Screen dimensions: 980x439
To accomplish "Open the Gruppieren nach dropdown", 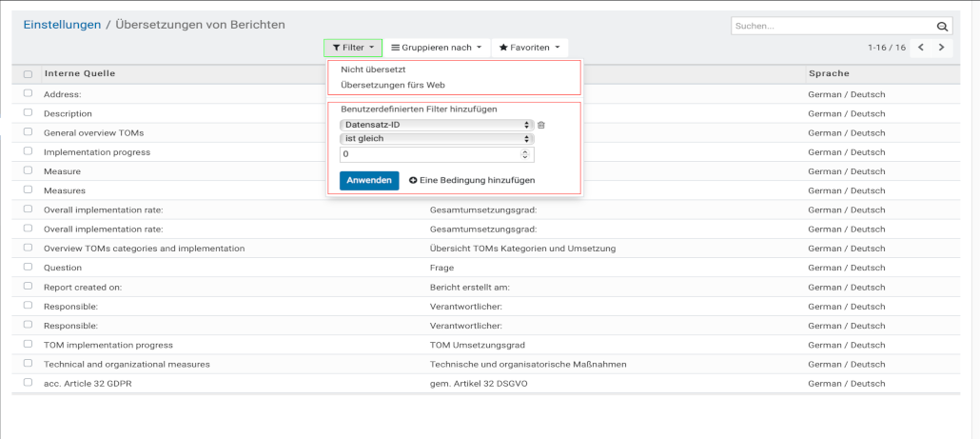I will coord(437,47).
